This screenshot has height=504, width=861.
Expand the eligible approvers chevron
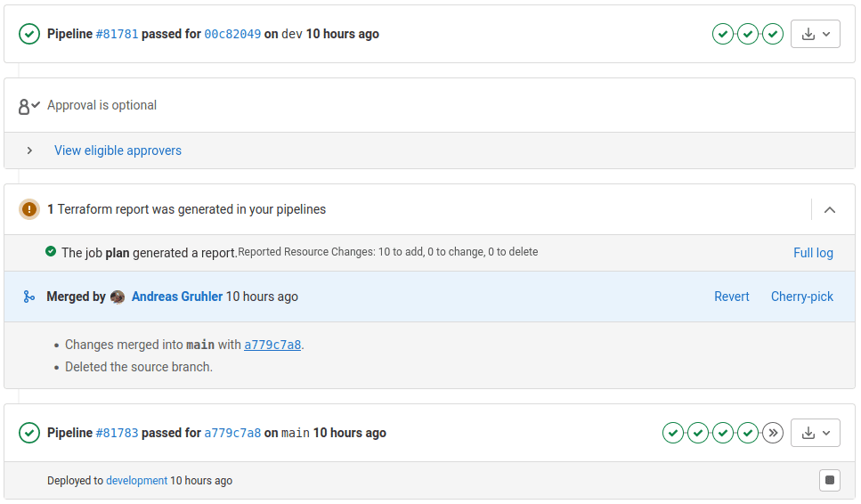tap(29, 150)
